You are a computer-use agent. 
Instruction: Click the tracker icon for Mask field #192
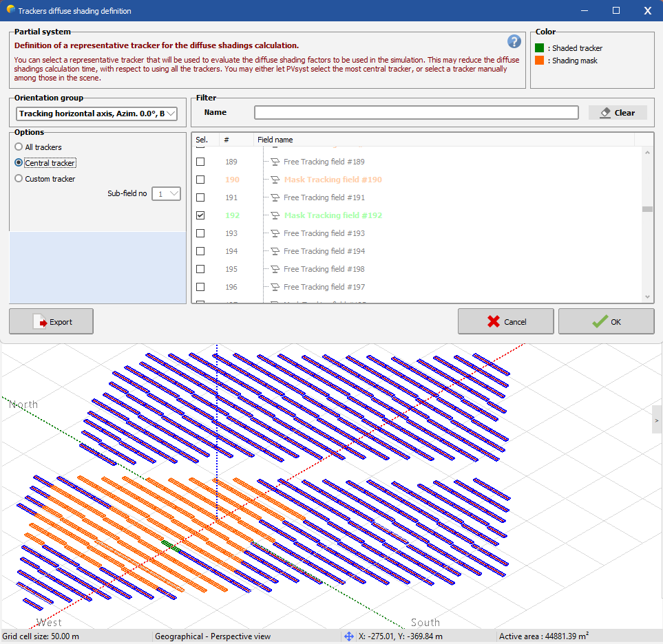click(x=275, y=215)
